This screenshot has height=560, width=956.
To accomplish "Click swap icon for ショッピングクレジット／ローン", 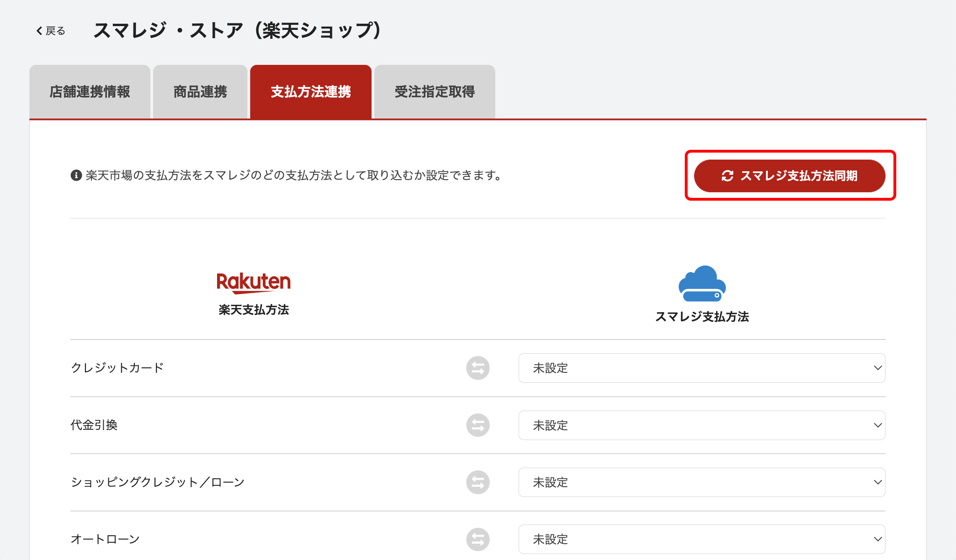I will (478, 482).
